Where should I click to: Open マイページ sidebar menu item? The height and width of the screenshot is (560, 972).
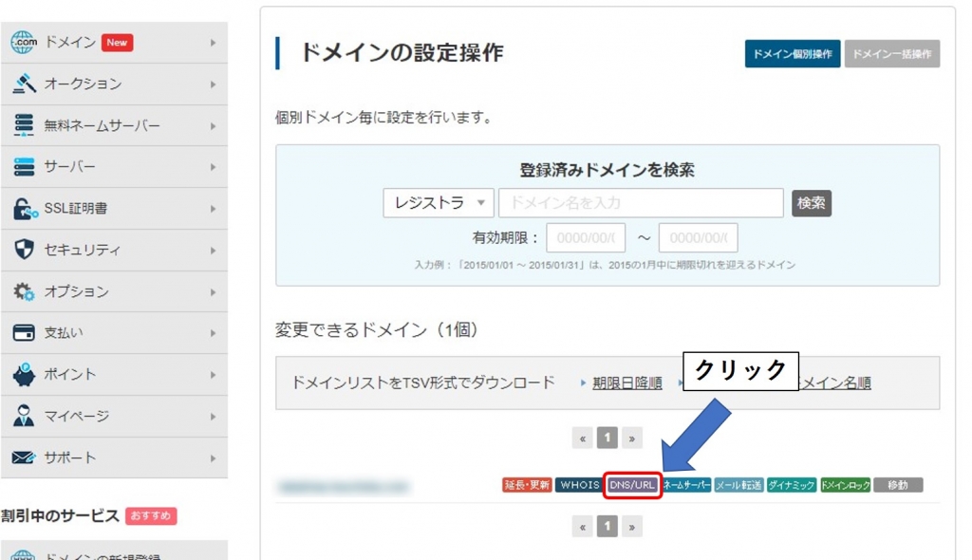[x=114, y=416]
